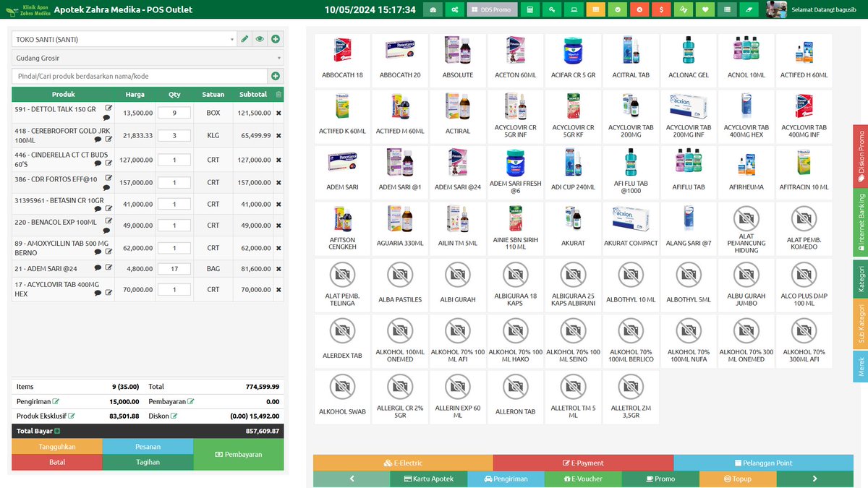This screenshot has width=868, height=488.
Task: Click the Tagihan button
Action: (x=148, y=463)
